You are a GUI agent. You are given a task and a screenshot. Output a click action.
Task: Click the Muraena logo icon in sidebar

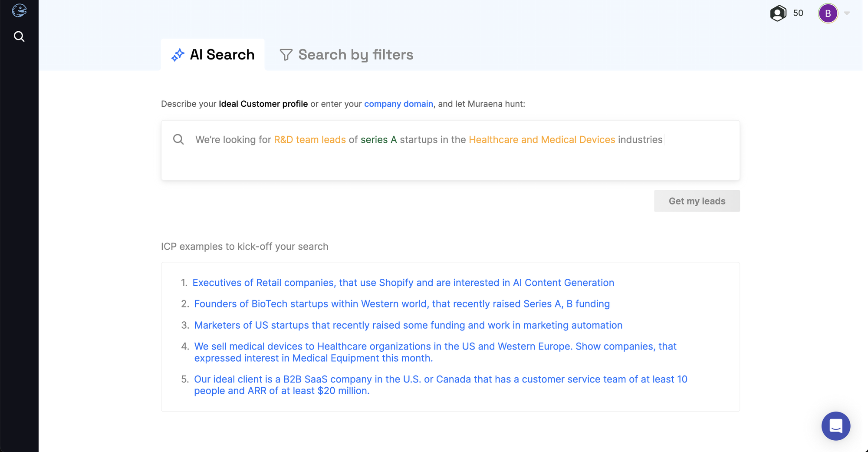coord(19,10)
